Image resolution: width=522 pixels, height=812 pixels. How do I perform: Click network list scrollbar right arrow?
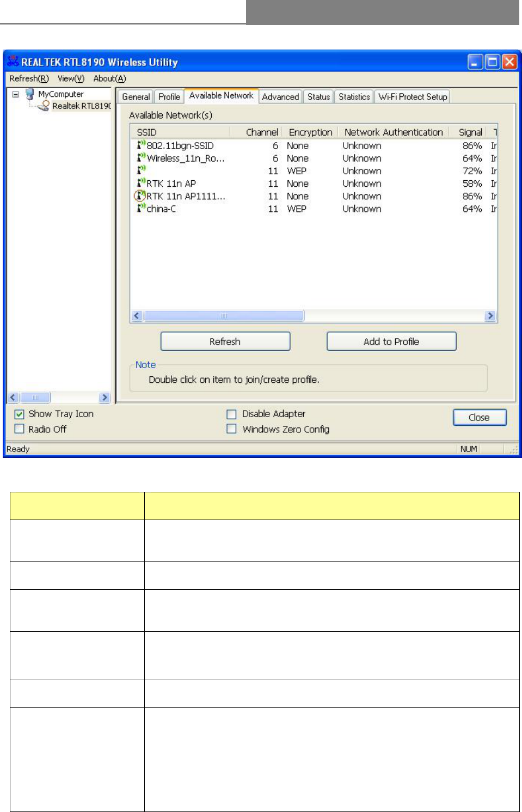tap(490, 316)
